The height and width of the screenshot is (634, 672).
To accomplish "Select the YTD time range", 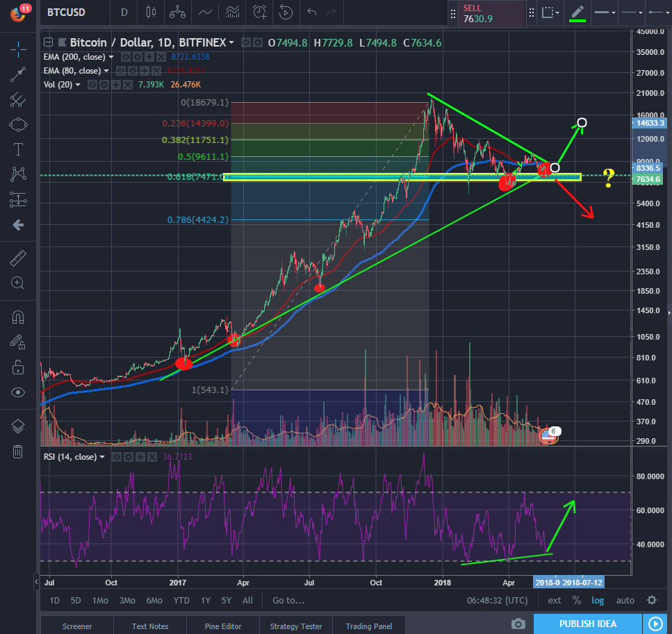I will click(181, 600).
